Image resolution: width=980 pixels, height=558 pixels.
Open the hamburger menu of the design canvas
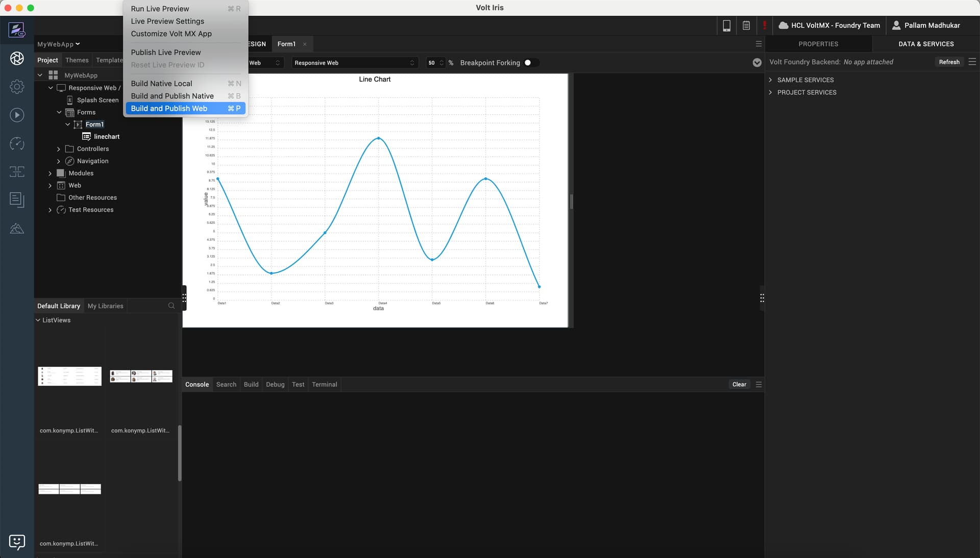coord(758,44)
